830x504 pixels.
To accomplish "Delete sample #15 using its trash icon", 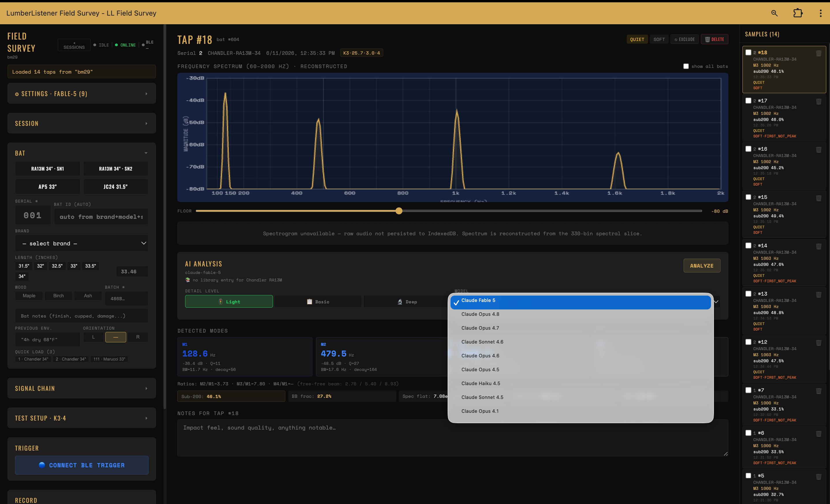I will pos(818,198).
